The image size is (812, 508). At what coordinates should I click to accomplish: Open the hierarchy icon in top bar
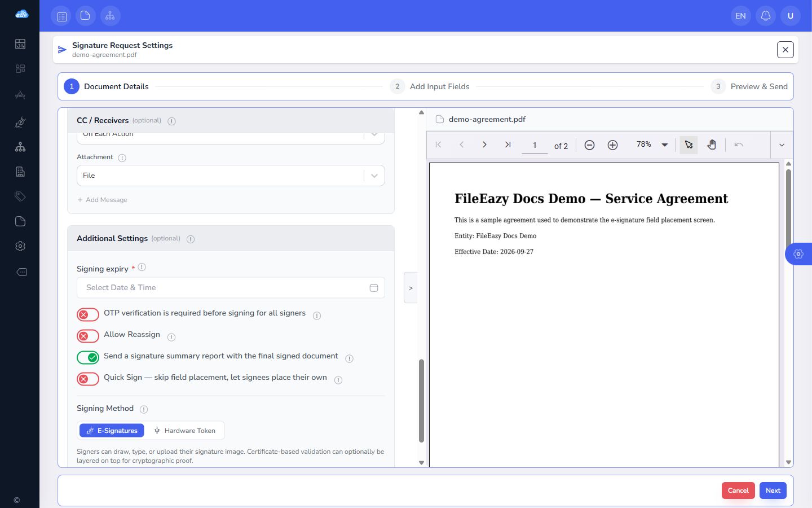click(111, 16)
